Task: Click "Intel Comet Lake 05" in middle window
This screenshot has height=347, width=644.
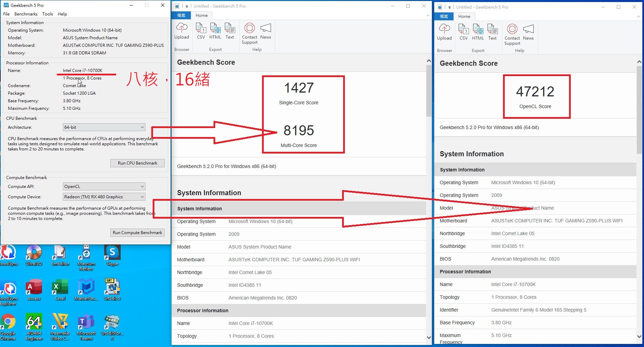Action: 250,272
